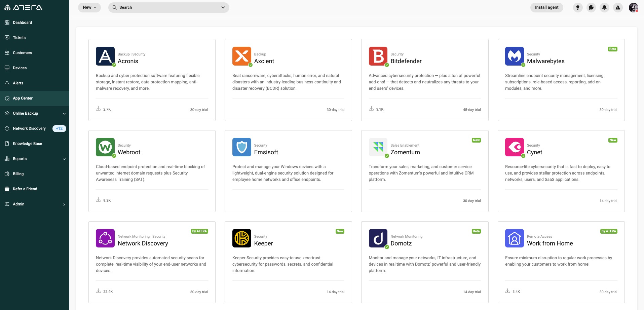The height and width of the screenshot is (310, 644).
Task: Click the Billing sidebar icon
Action: click(x=7, y=174)
